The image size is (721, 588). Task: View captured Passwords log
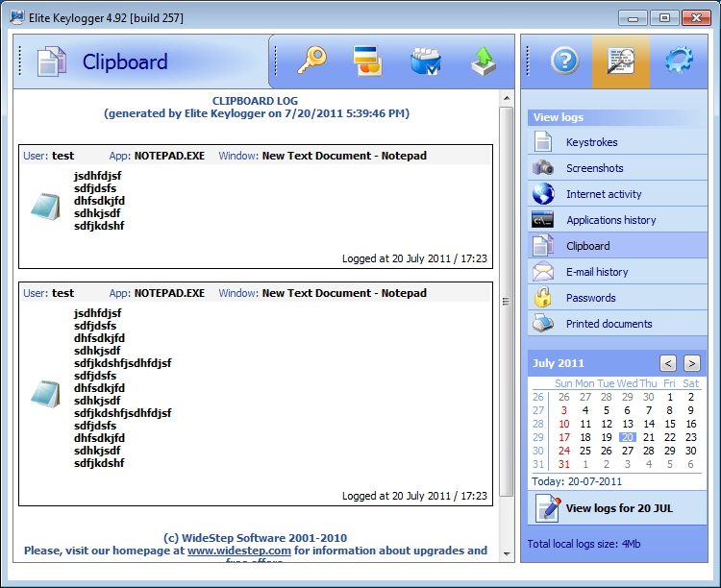pos(591,298)
